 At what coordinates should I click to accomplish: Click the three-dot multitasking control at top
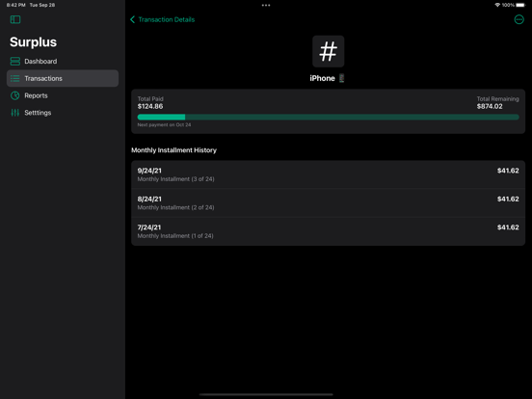[266, 5]
